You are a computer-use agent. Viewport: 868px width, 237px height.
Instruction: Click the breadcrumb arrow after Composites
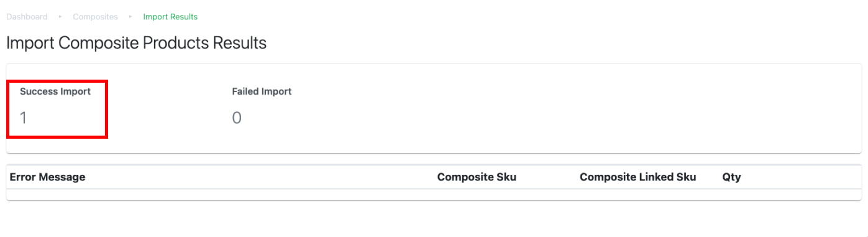130,17
